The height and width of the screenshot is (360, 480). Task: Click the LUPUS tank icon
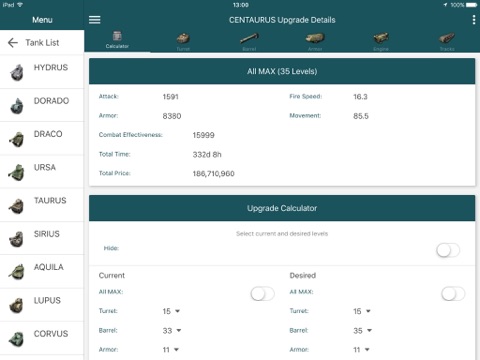(17, 305)
